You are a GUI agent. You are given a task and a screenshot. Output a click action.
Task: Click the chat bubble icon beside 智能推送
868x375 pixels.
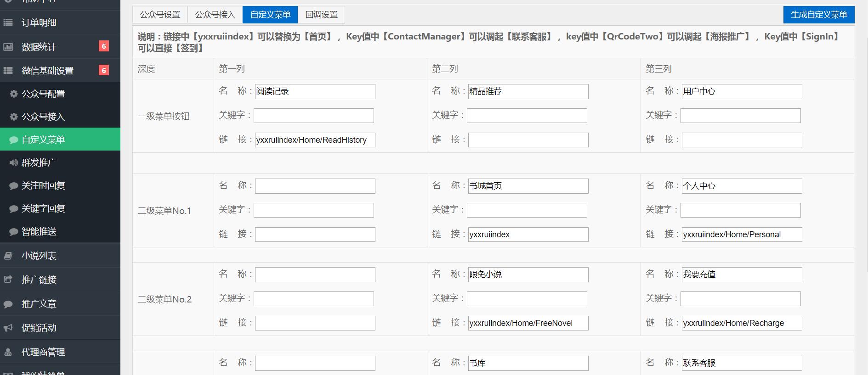click(14, 231)
